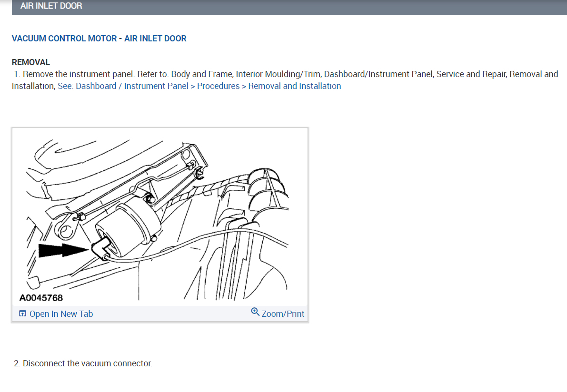Click the magnifier Zoom/Print icon

[255, 312]
